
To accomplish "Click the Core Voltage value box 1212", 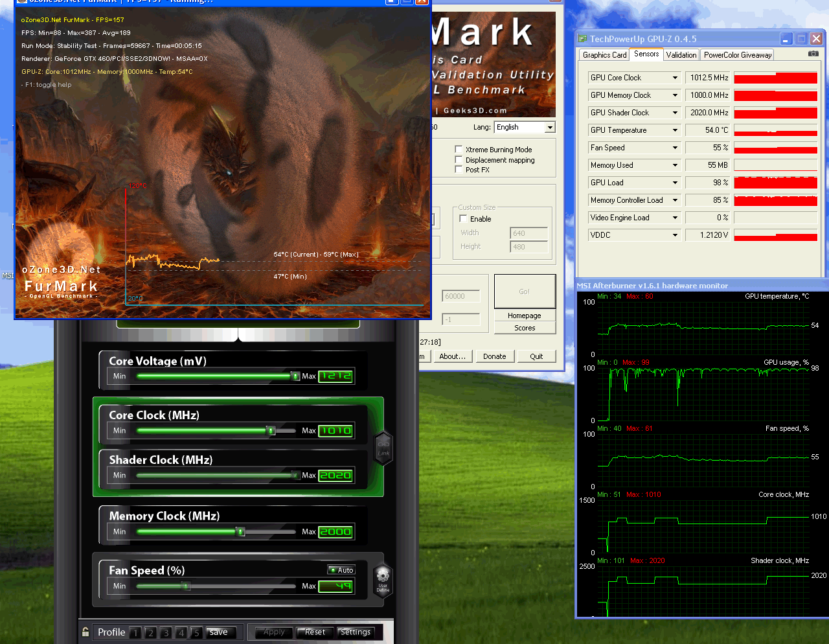I will coord(335,376).
